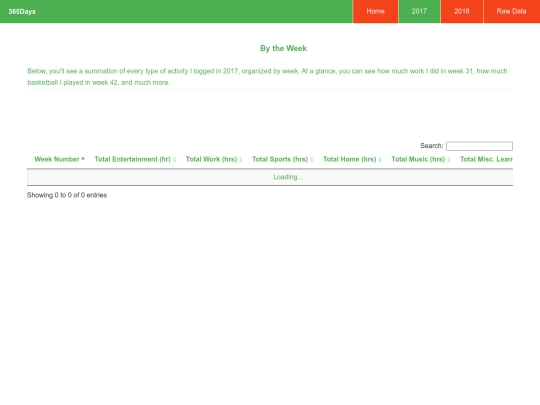
Task: Click 'Showing 0 to 0 of 0 entries' text
Action: 67,195
